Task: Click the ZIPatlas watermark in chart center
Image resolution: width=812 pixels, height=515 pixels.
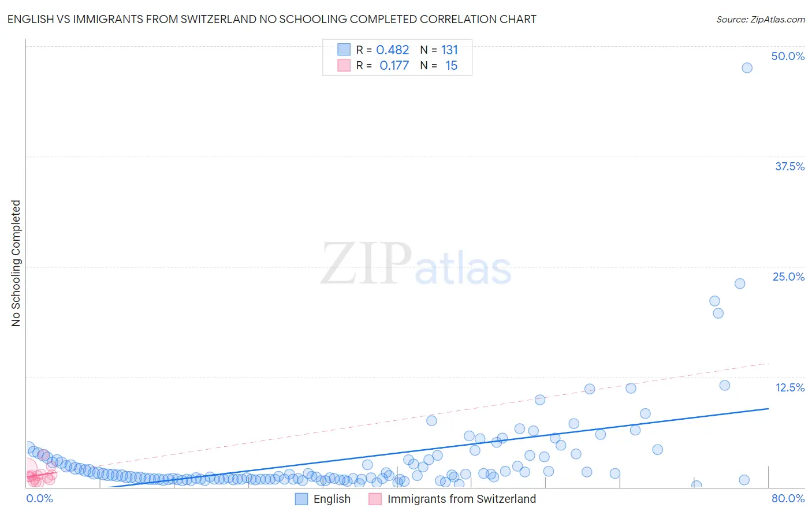Action: pyautogui.click(x=416, y=264)
